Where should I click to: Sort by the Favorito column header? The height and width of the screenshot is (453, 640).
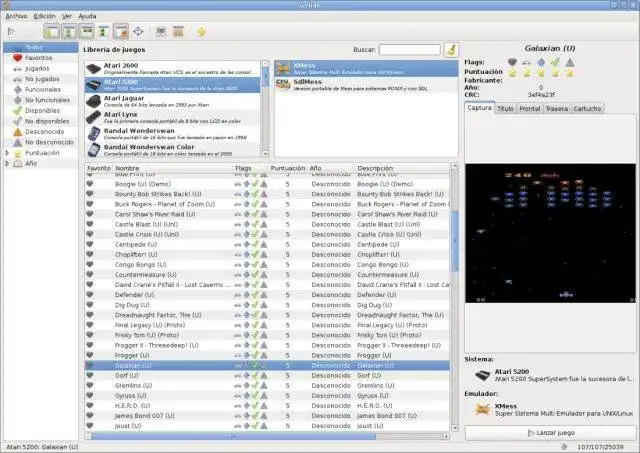click(99, 168)
